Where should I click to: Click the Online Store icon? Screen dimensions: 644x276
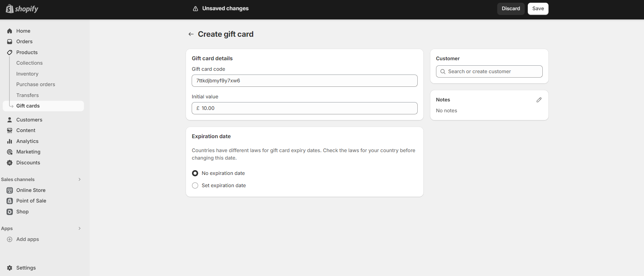pos(10,190)
